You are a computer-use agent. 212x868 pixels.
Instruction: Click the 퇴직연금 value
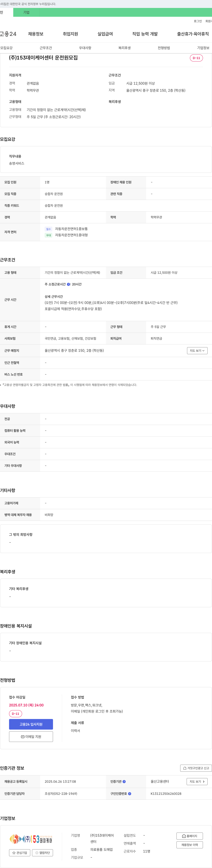tap(156, 338)
